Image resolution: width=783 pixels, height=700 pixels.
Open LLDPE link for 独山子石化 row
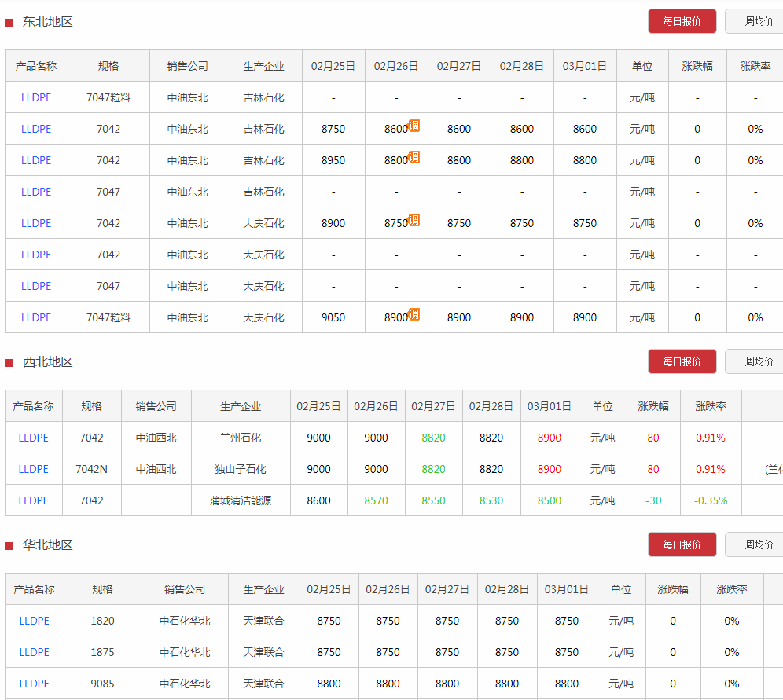click(x=34, y=470)
